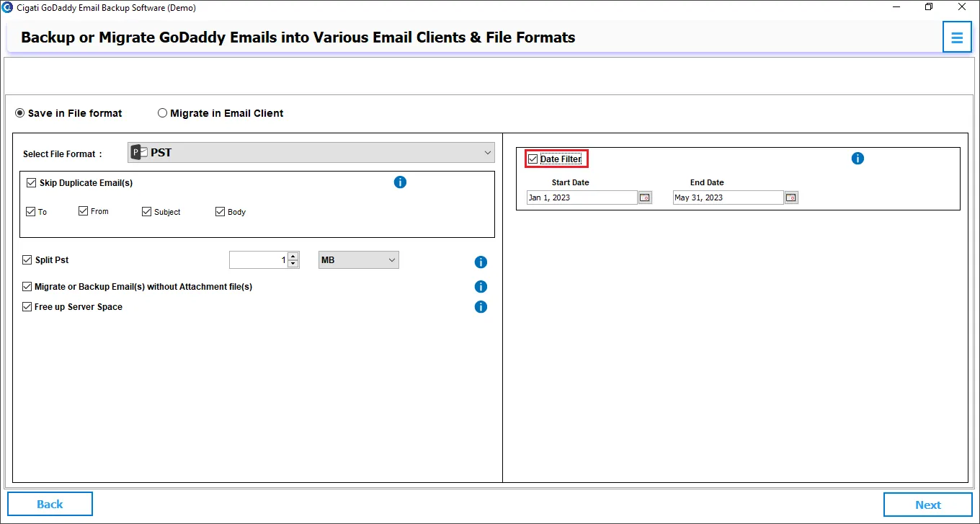Uncheck the To duplicate criterion
The height and width of the screenshot is (524, 980).
click(x=30, y=212)
